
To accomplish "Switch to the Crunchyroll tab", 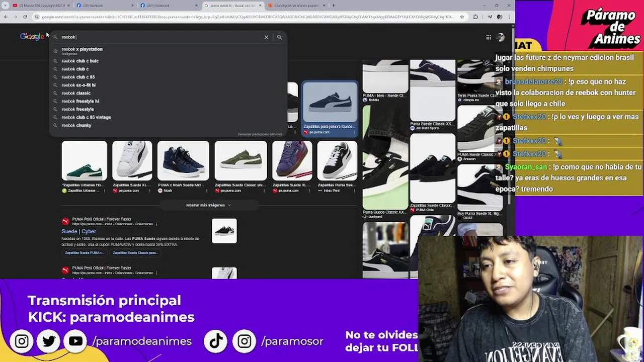I will pos(296,5).
